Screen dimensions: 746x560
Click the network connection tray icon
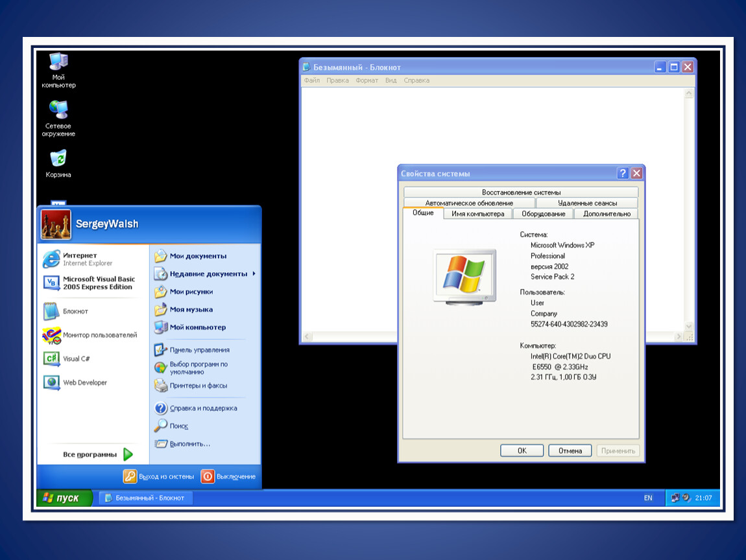tap(675, 498)
